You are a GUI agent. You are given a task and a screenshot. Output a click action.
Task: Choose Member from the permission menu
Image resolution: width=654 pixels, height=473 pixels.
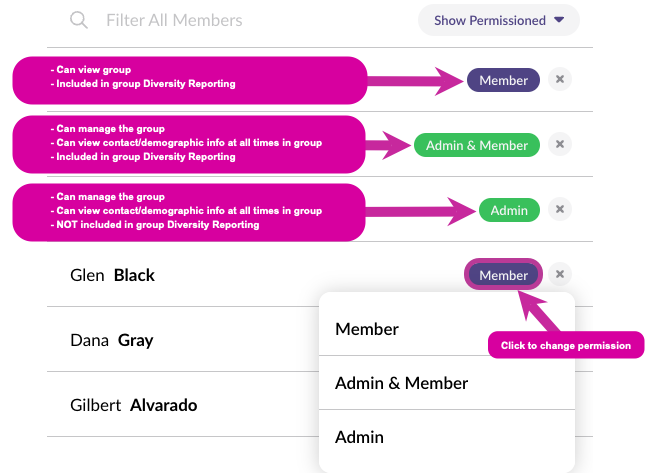pyautogui.click(x=367, y=329)
